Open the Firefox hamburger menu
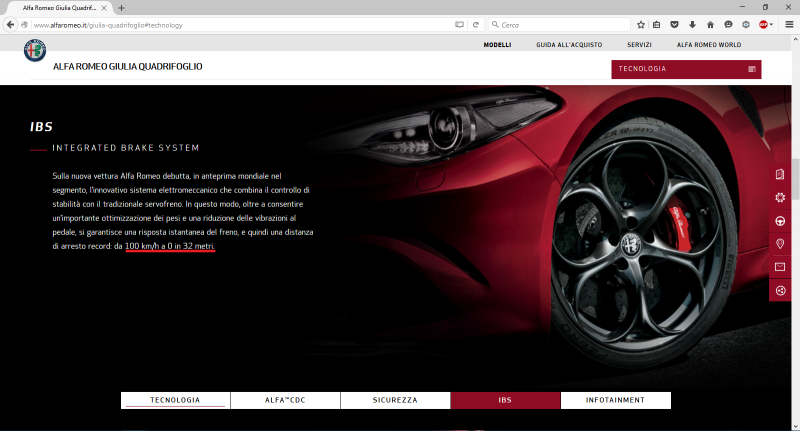Viewport: 800px width, 431px height. tap(788, 24)
